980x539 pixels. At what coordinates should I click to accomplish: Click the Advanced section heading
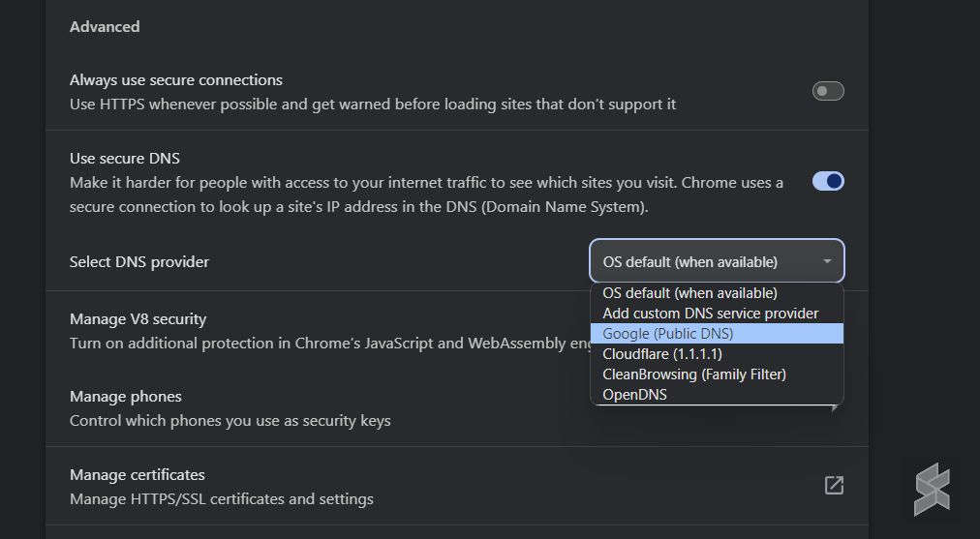coord(105,27)
